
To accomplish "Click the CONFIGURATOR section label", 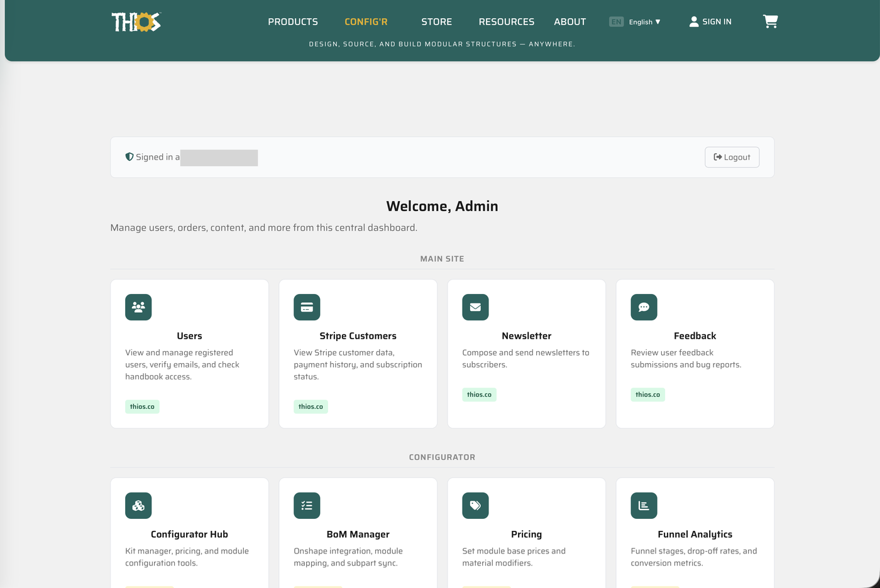I will (x=442, y=457).
